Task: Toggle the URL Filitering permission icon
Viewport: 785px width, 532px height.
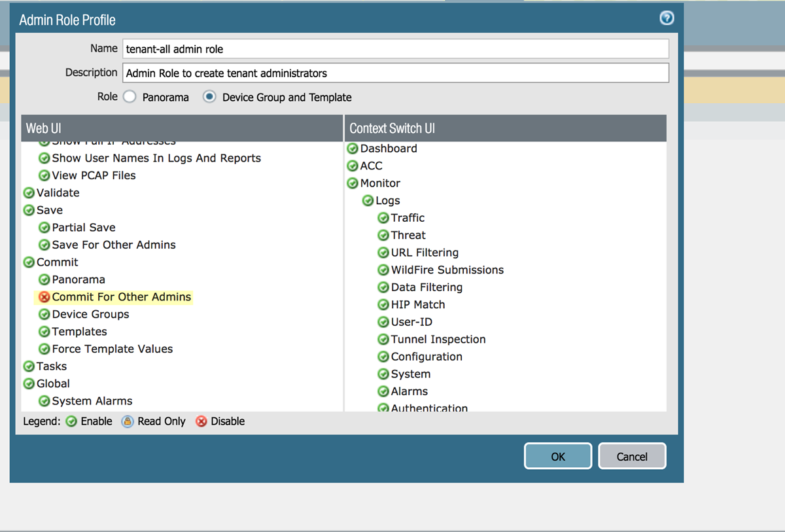Action: click(383, 253)
